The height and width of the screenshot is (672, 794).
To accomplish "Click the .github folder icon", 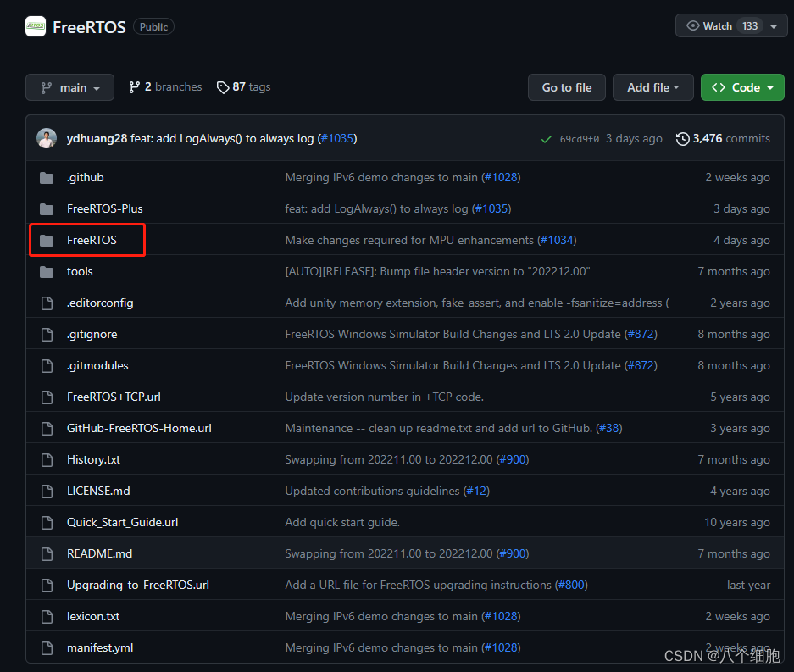I will (x=47, y=178).
